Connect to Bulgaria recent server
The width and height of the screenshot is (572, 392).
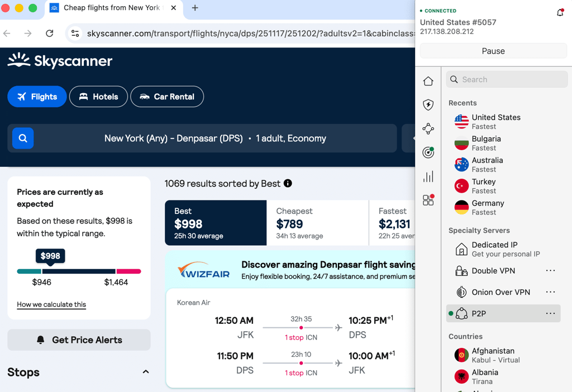tap(503, 144)
